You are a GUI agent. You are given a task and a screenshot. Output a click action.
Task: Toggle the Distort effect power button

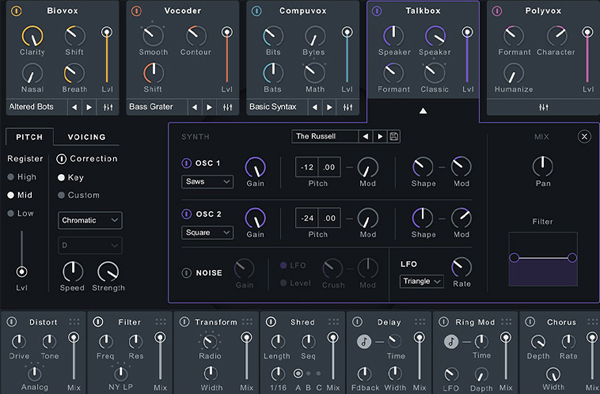point(11,322)
